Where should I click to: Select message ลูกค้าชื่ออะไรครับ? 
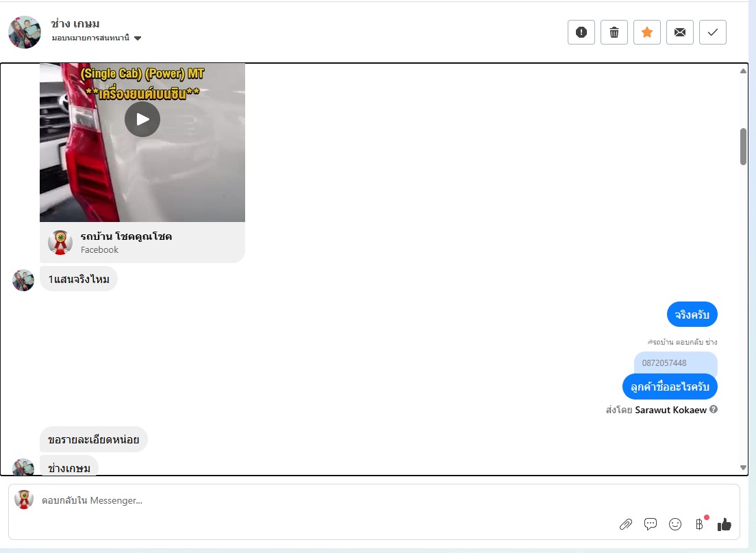[670, 386]
